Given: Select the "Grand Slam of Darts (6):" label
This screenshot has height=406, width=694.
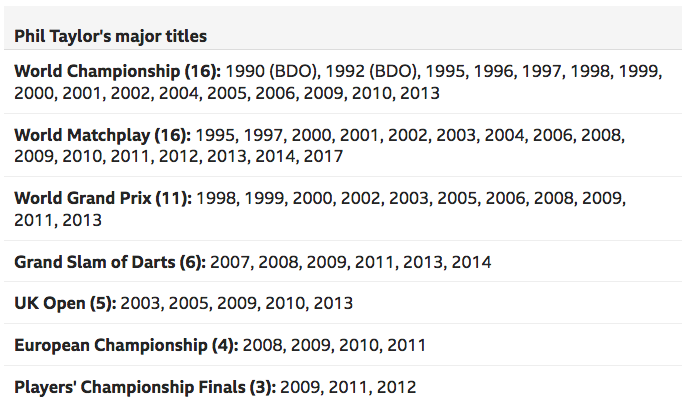Looking at the screenshot, I should click(x=110, y=262).
